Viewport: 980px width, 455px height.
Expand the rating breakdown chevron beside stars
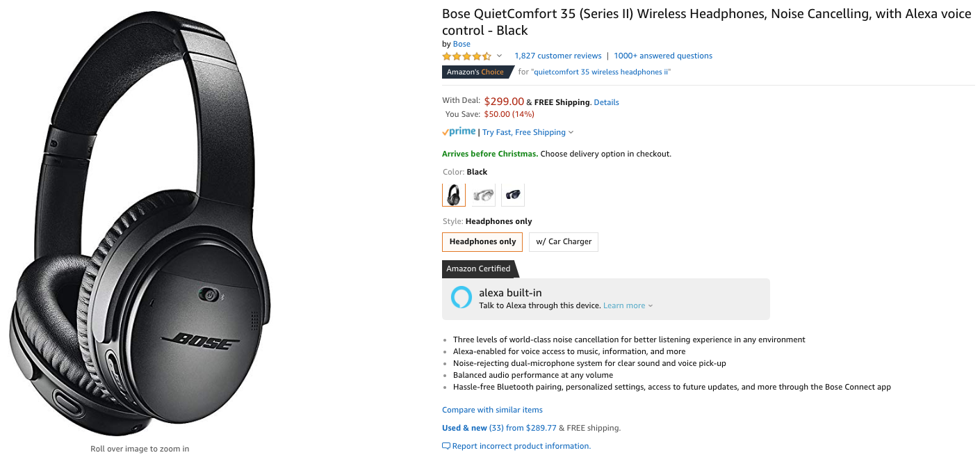coord(499,56)
